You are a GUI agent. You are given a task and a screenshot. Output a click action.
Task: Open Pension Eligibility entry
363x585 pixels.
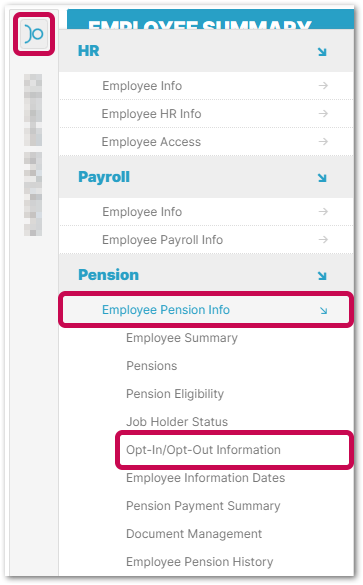pos(175,394)
